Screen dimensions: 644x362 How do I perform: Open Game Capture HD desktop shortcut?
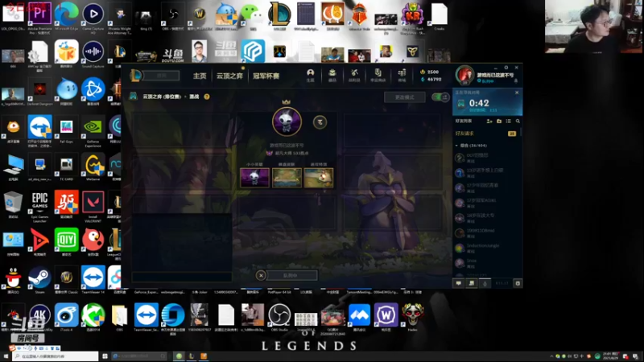coord(93,18)
